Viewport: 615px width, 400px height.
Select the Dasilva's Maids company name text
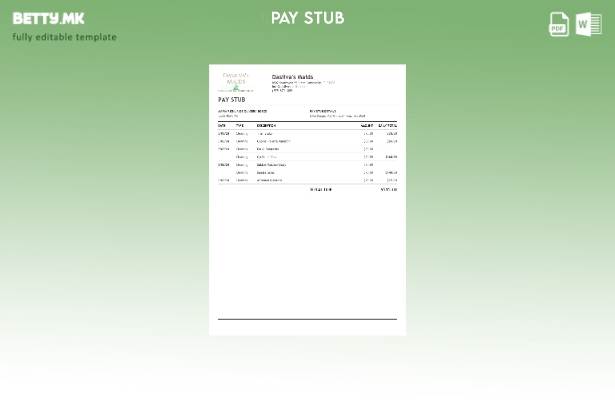(x=292, y=76)
